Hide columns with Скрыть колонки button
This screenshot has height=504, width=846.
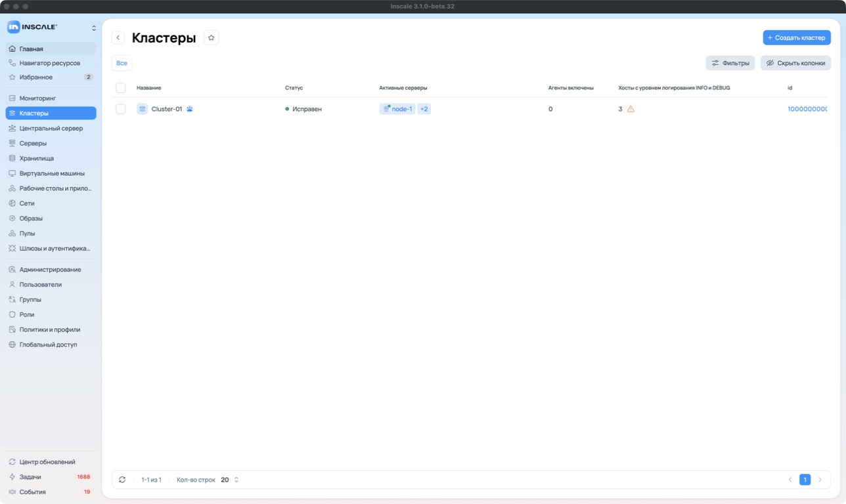(795, 63)
